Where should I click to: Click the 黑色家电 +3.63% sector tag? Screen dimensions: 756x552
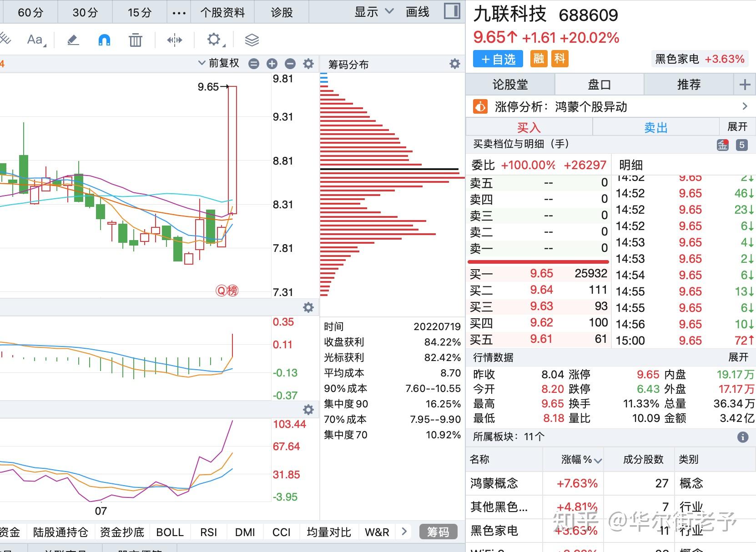pyautogui.click(x=700, y=59)
